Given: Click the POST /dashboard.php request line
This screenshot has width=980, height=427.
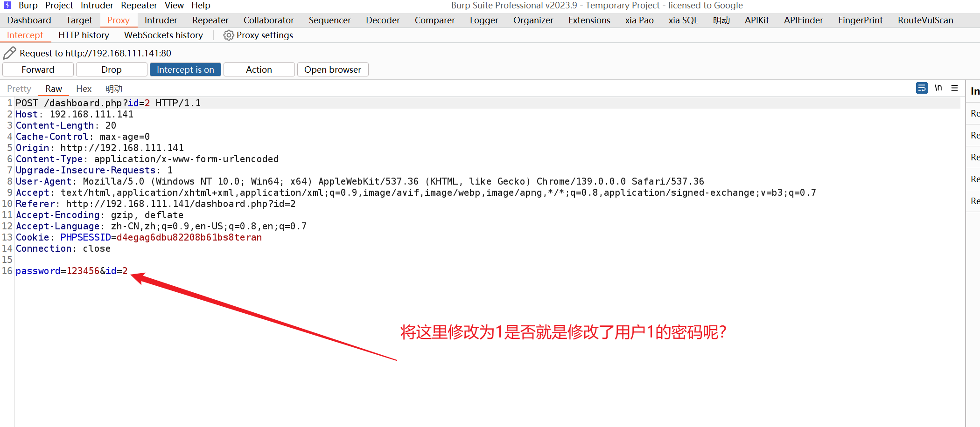Looking at the screenshot, I should 108,103.
